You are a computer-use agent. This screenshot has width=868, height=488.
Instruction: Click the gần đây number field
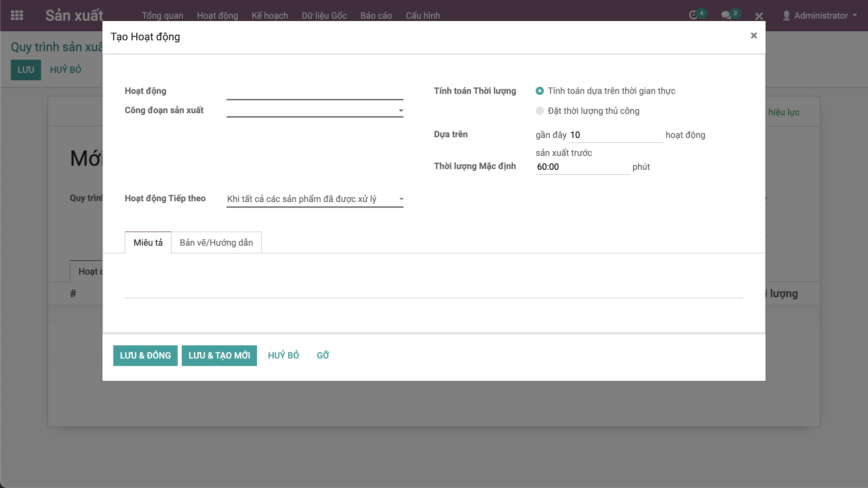[x=615, y=135]
